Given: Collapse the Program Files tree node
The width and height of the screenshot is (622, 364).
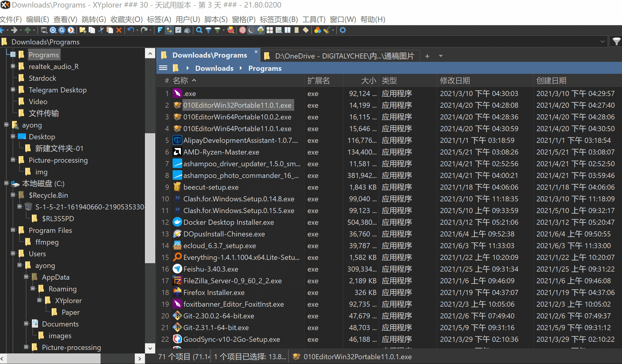Looking at the screenshot, I should click(13, 230).
